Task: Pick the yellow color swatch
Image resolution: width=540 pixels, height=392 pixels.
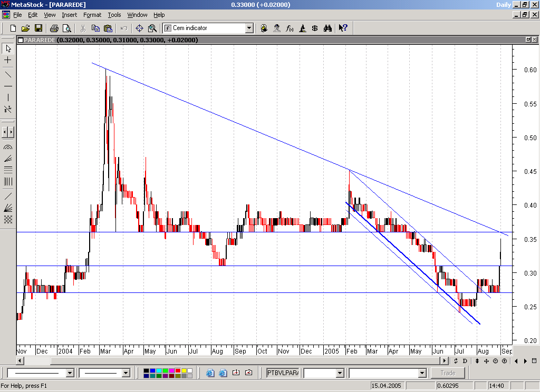Action: point(184,371)
